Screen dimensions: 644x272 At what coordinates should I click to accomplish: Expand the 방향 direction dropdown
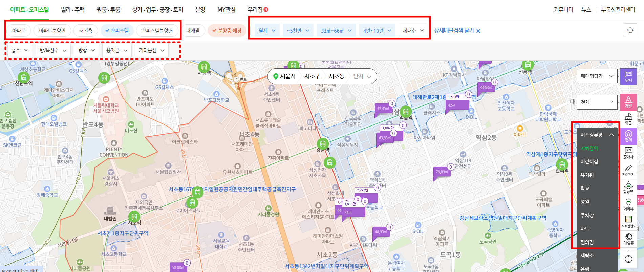[x=87, y=50]
